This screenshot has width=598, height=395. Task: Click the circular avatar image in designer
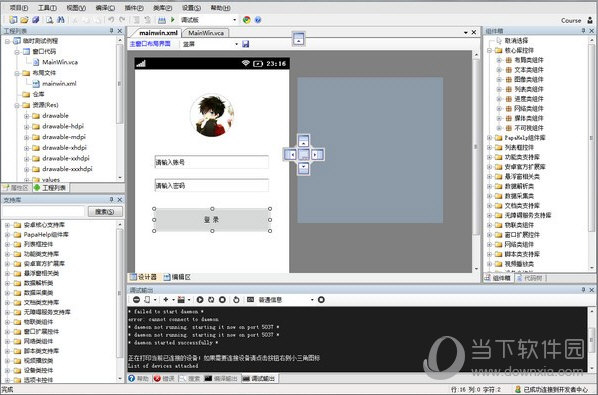(x=212, y=116)
